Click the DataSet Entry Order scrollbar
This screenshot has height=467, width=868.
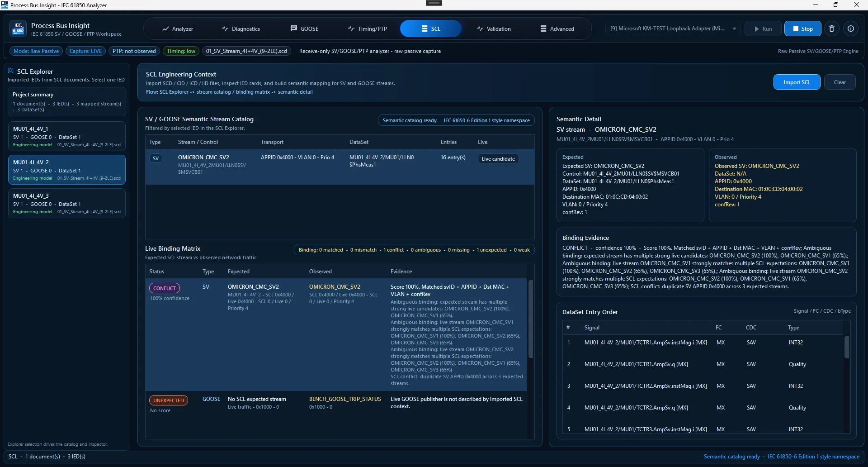pyautogui.click(x=847, y=347)
